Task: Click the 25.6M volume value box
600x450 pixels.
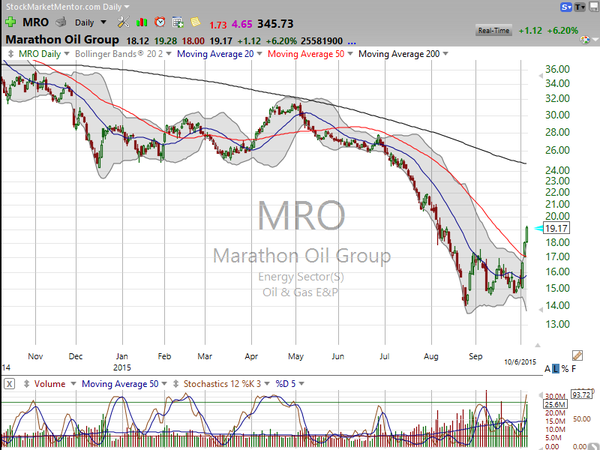Action: point(555,404)
